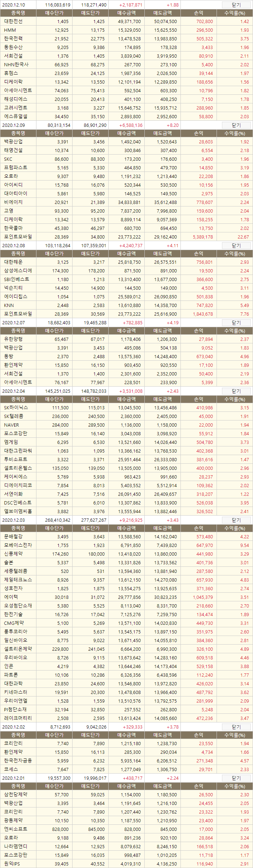Select the 대한해운 stock name
Viewport: 253px width, 868px height.
[13, 262]
